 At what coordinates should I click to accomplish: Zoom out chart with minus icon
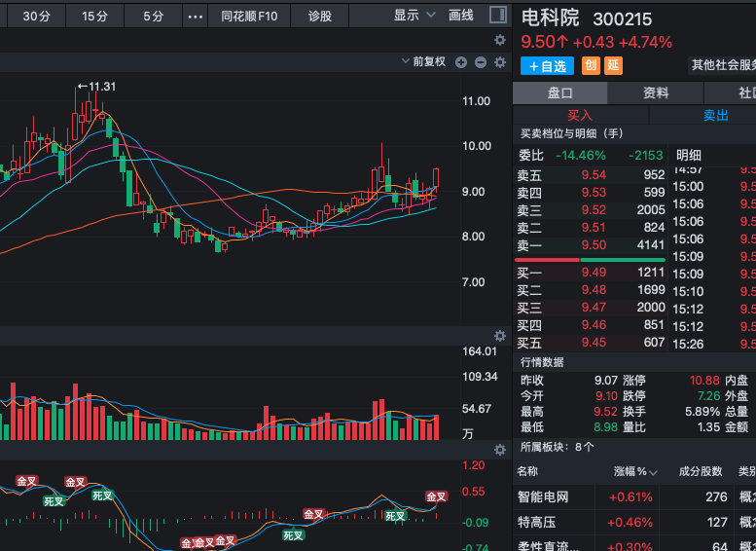point(481,62)
